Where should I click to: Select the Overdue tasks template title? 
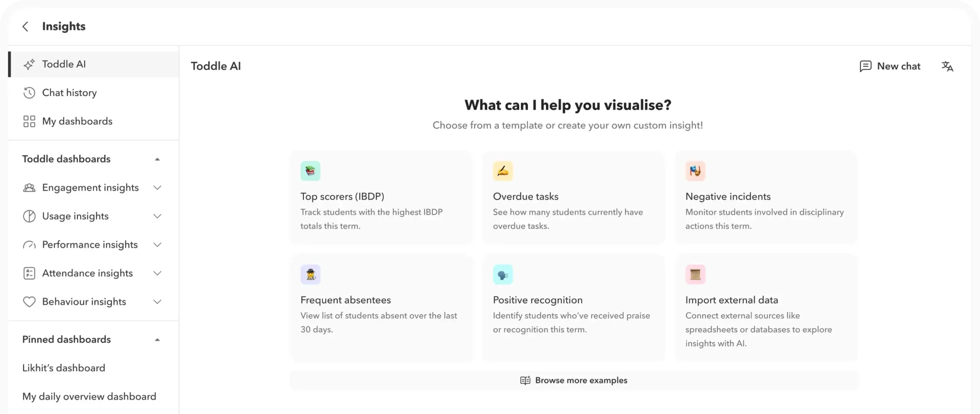tap(526, 196)
